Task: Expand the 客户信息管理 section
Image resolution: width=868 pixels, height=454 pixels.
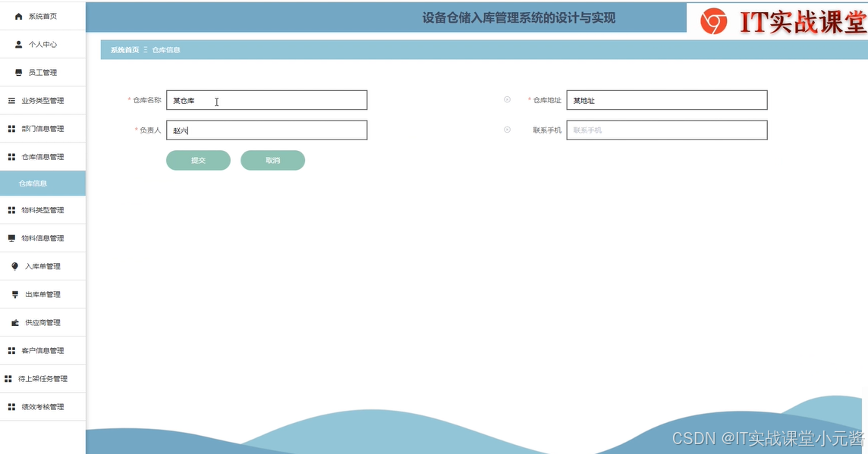Action: tap(43, 350)
